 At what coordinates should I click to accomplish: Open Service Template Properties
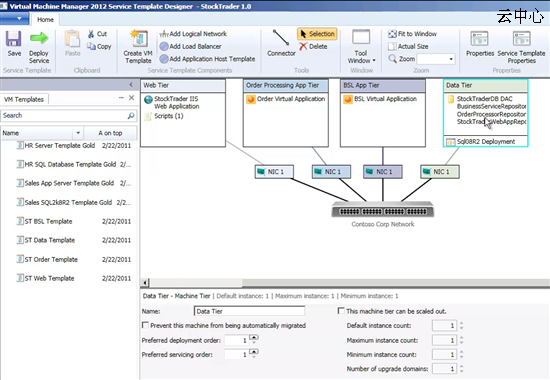point(521,47)
